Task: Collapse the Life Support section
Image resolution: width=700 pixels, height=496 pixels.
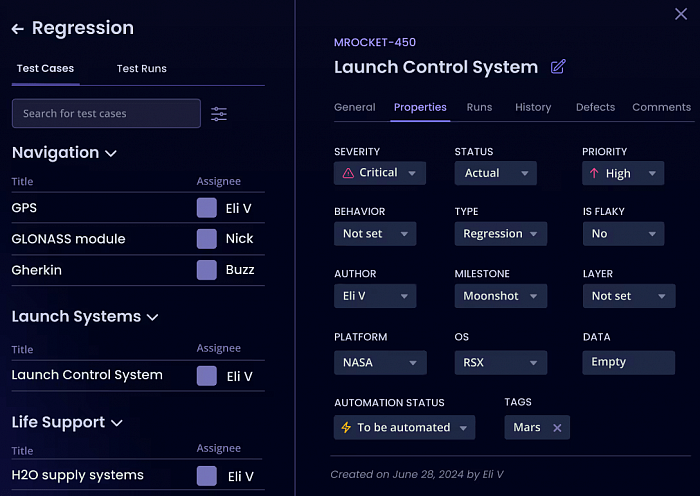Action: coord(117,423)
